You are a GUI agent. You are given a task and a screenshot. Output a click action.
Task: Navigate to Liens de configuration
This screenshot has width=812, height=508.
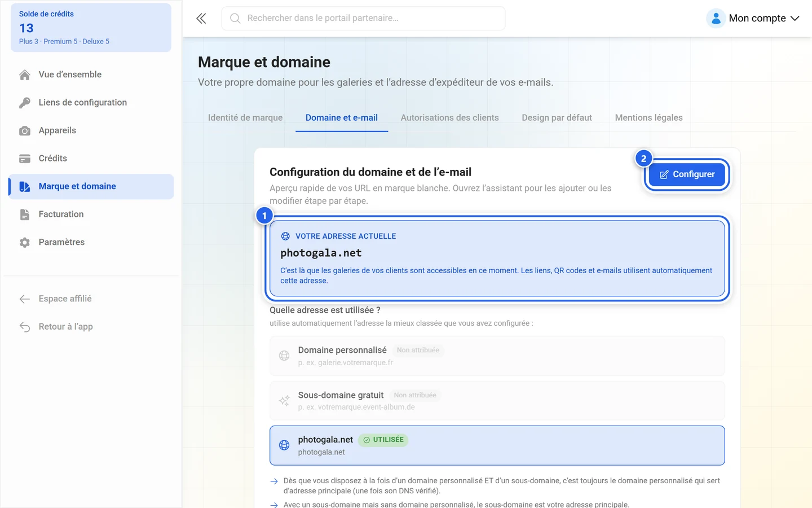(x=91, y=103)
